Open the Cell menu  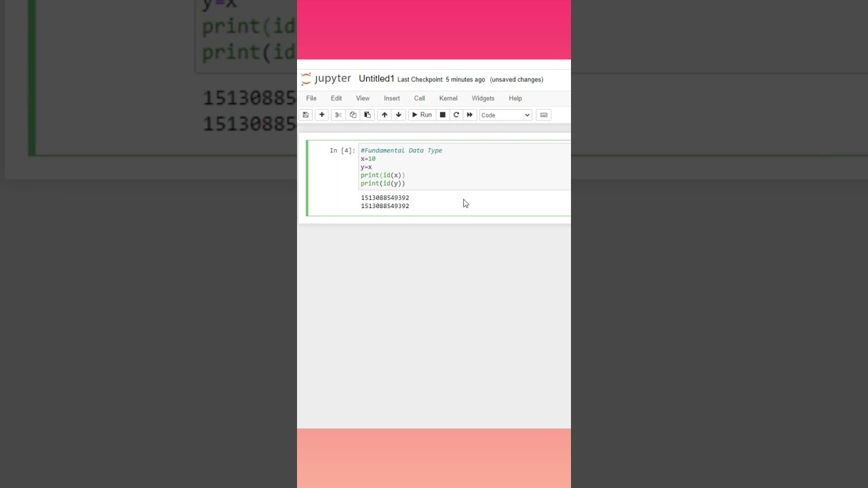pos(420,98)
